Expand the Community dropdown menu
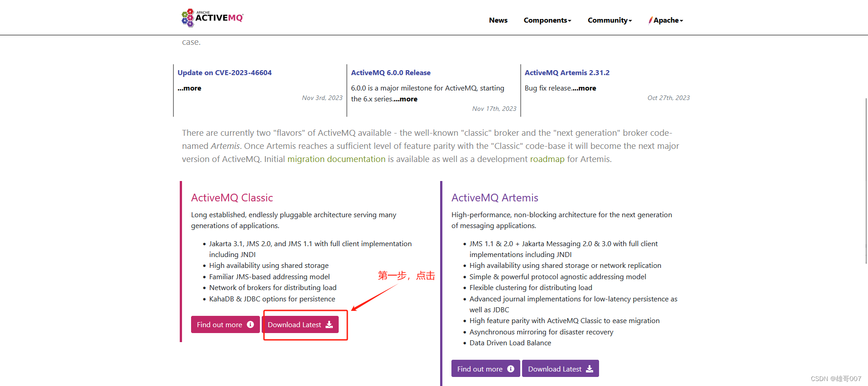The width and height of the screenshot is (868, 386). point(609,20)
